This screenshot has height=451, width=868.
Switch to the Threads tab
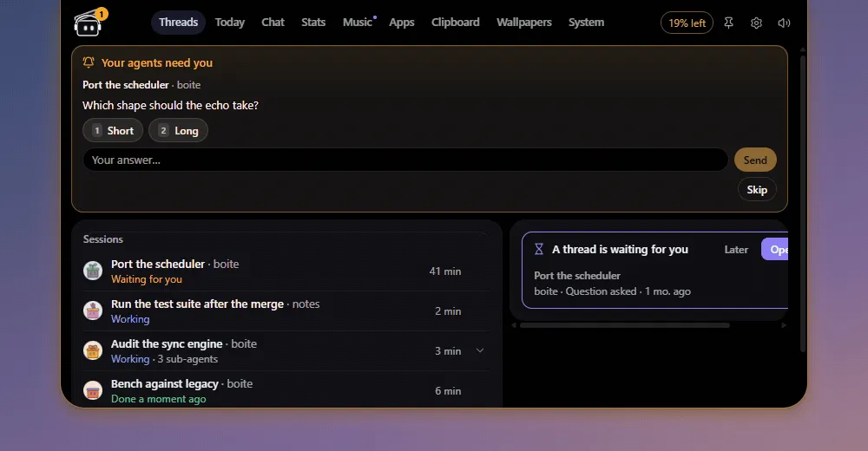178,23
